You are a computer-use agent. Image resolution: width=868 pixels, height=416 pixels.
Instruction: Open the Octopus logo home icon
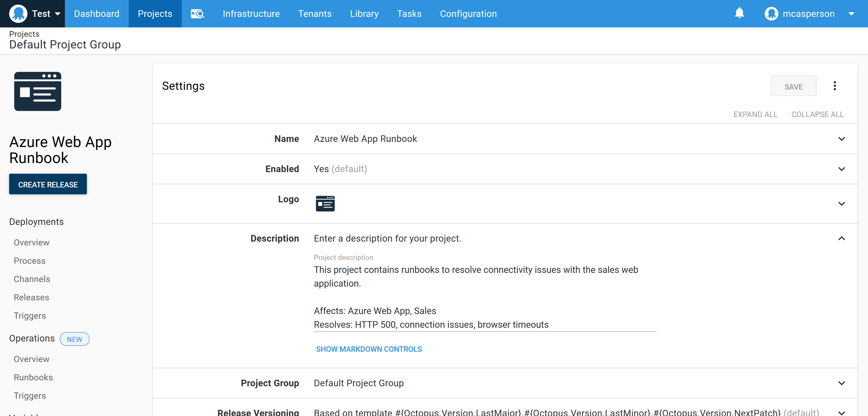18,13
